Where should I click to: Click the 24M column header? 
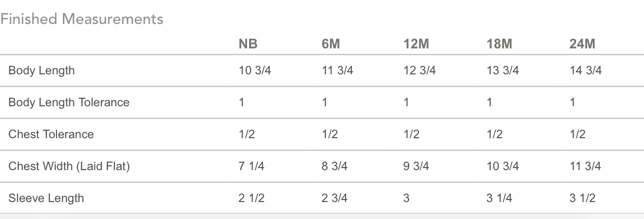(x=582, y=44)
